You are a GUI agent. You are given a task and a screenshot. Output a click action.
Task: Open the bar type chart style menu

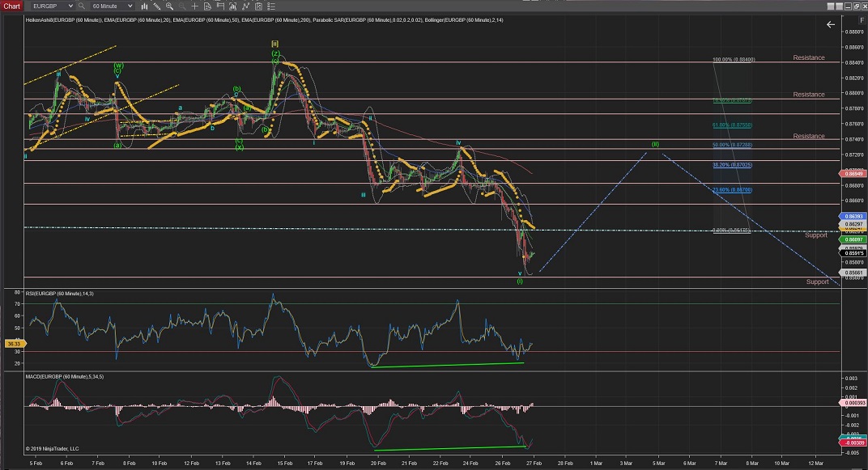coord(145,6)
